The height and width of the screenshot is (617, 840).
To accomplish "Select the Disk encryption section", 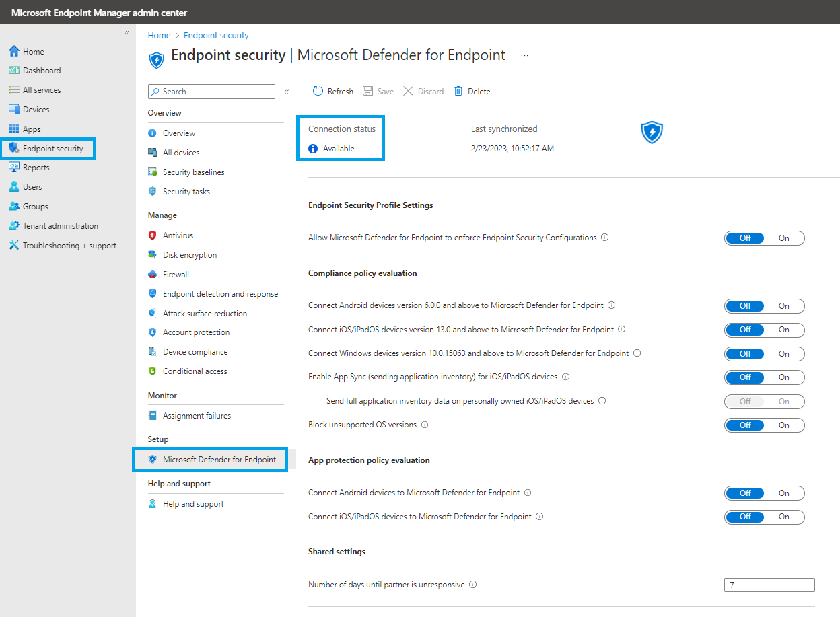I will (x=190, y=254).
